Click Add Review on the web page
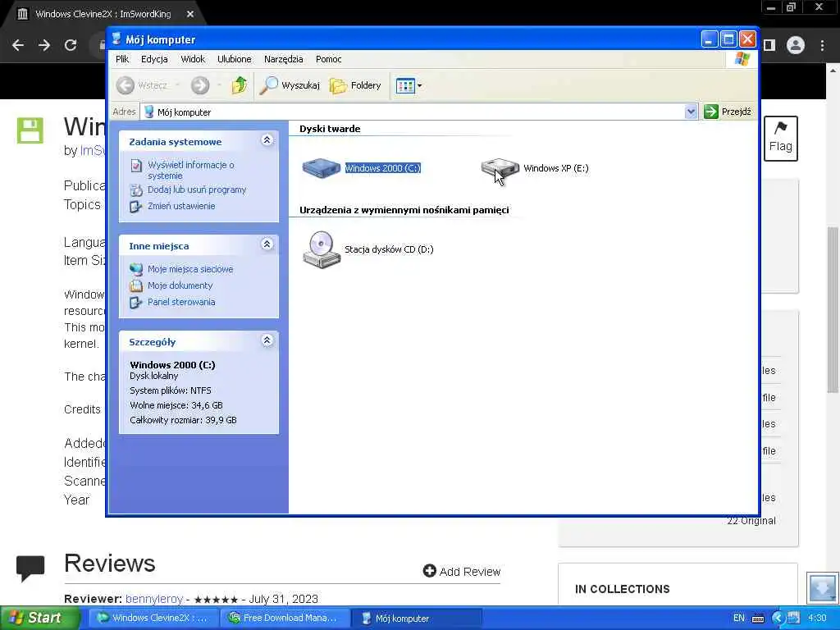The height and width of the screenshot is (630, 840). pos(462,571)
